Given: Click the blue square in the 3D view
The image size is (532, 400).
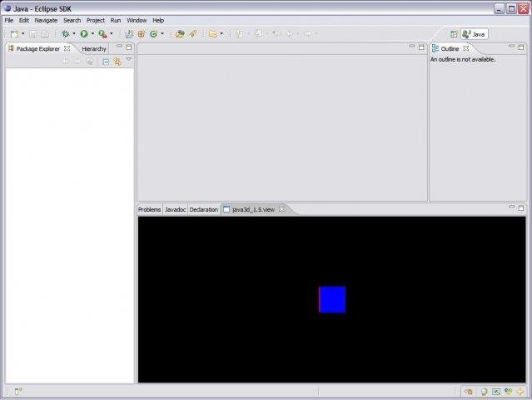Looking at the screenshot, I should 332,299.
